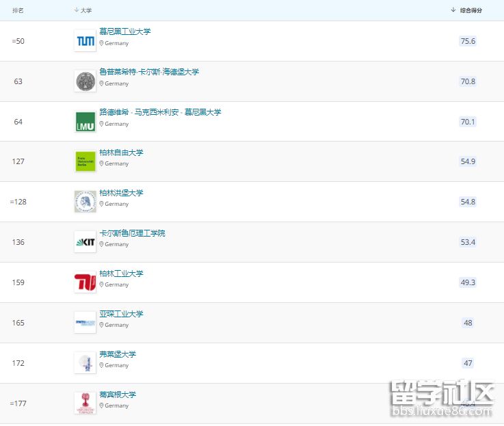Viewport: 504px width, 426px height.
Task: Click the Humboldt University logo
Action: pyautogui.click(x=85, y=202)
